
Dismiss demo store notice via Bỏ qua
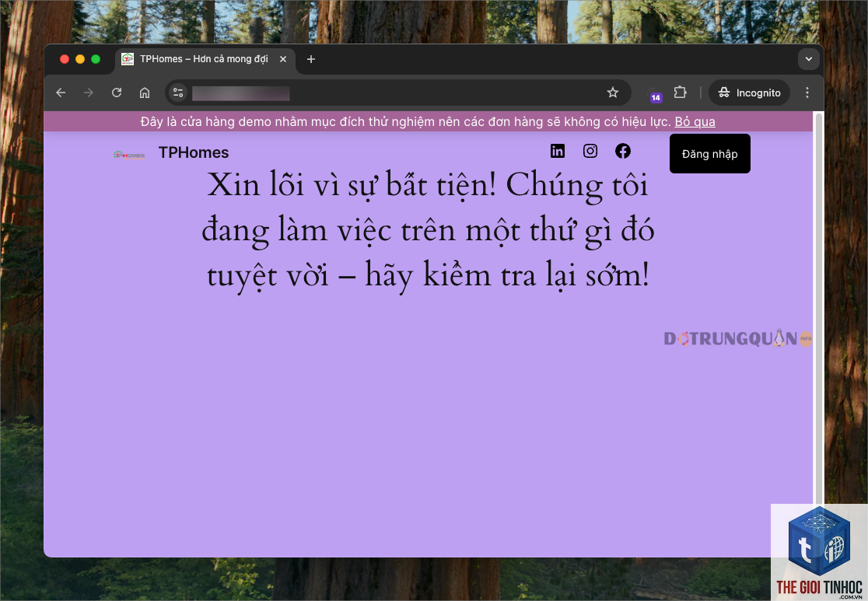coord(695,122)
